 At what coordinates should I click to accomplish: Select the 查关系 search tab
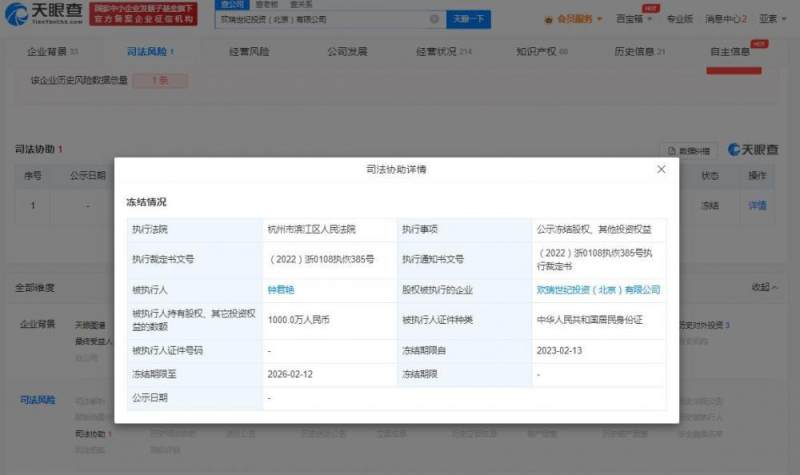click(x=301, y=4)
